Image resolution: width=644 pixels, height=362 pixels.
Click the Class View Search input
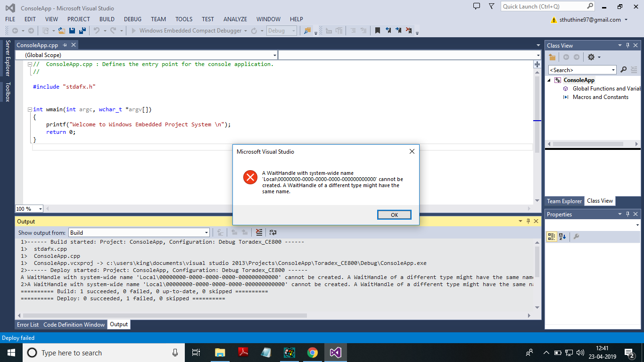pyautogui.click(x=579, y=70)
